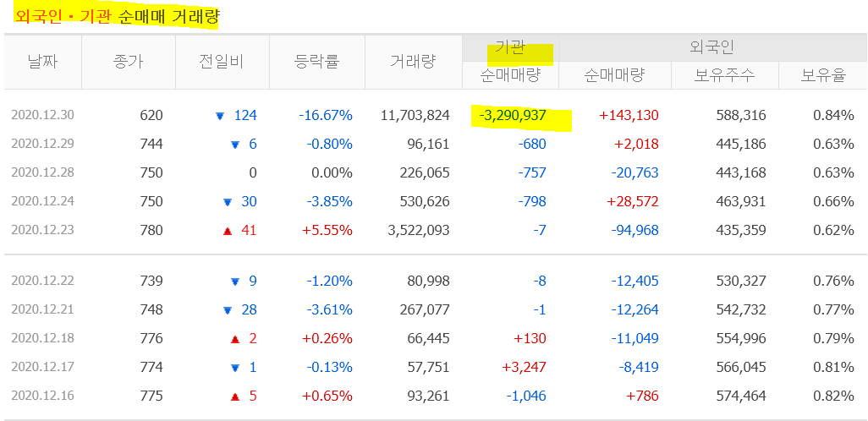868x421 pixels.
Task: Click the change rate -3.85%
Action: tap(329, 202)
